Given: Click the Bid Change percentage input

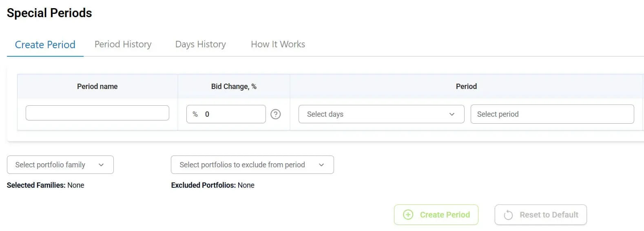Looking at the screenshot, I should 232,114.
